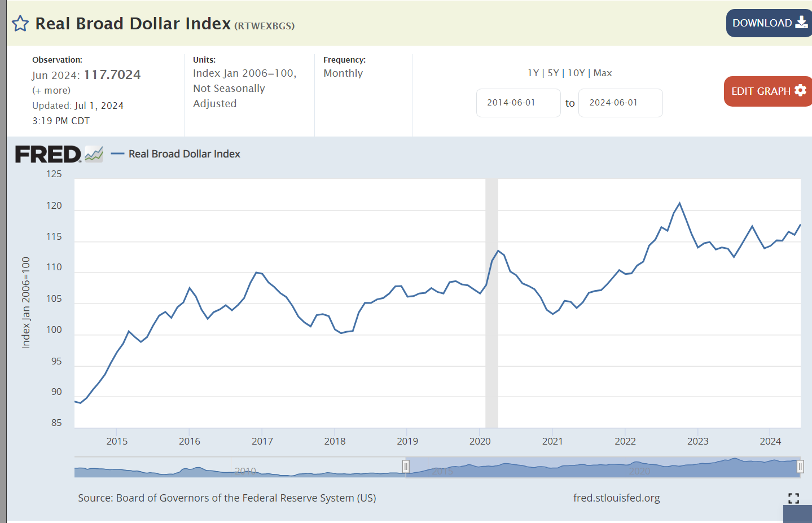Click the 2010 area in the timeline navigator
812x523 pixels.
[x=245, y=471]
